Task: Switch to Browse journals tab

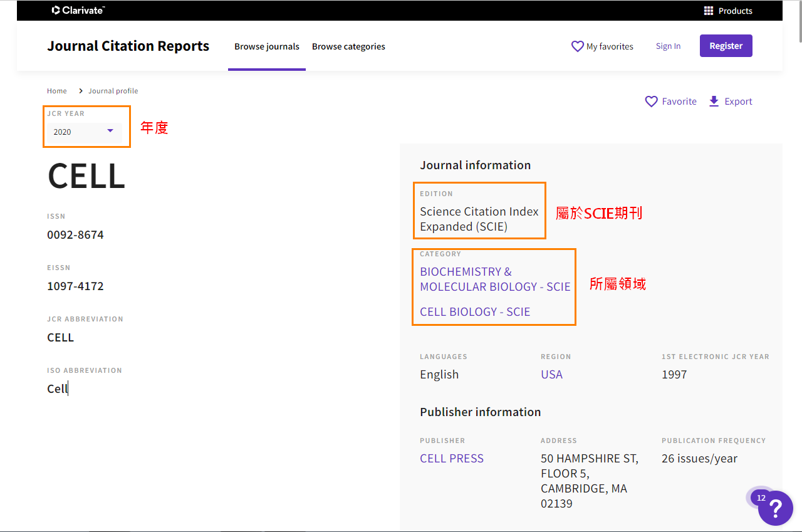Action: tap(267, 46)
